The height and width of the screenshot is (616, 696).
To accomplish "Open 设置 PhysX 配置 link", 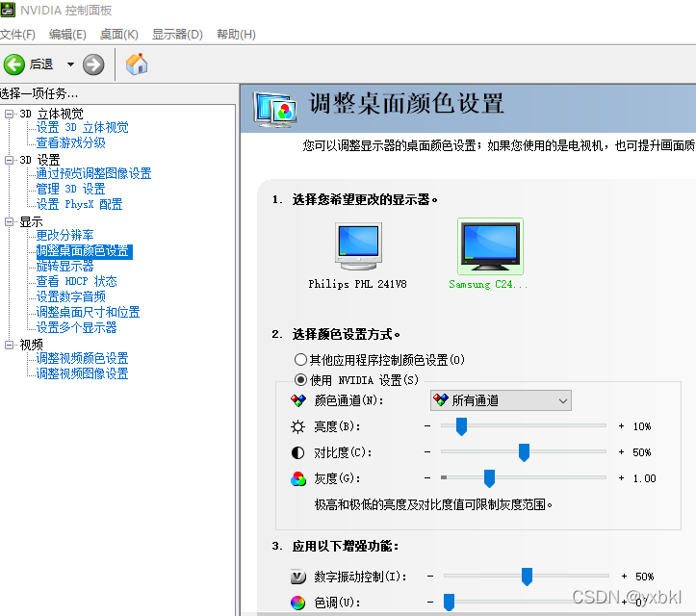I will [79, 205].
